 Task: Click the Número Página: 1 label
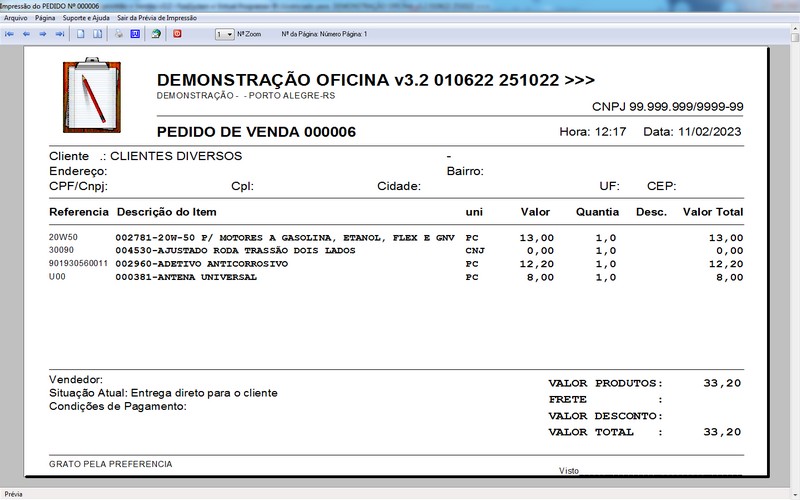[x=344, y=34]
